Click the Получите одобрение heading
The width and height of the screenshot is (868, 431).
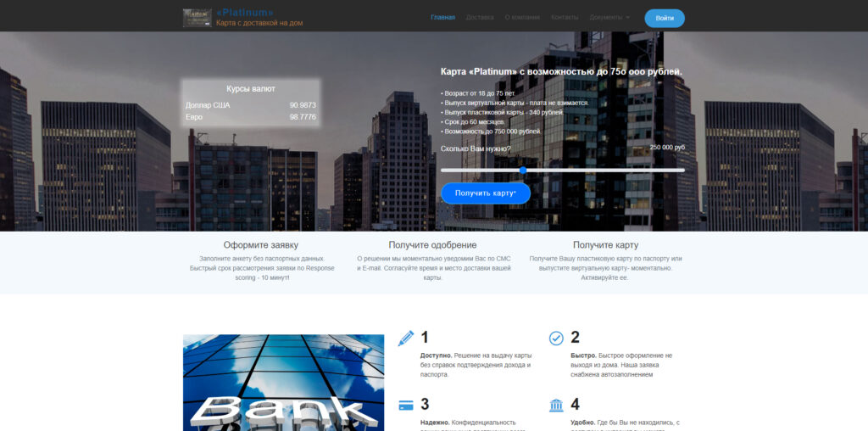[432, 245]
